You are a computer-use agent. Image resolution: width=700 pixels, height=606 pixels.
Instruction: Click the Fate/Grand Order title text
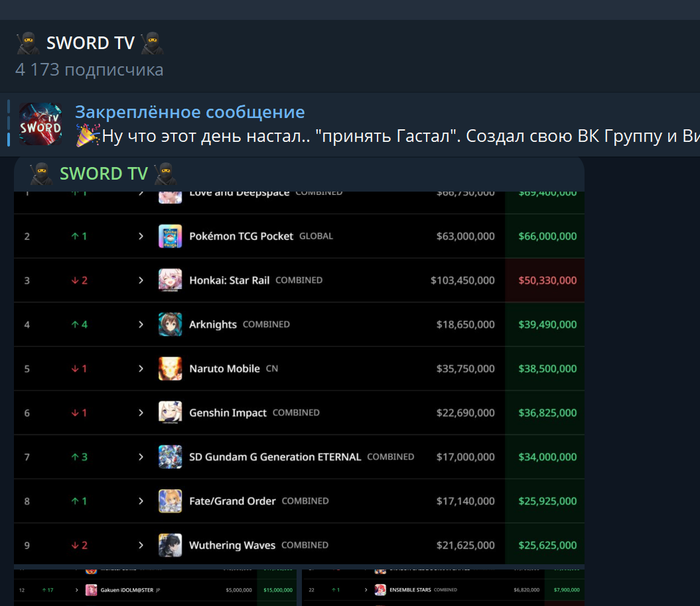pos(233,501)
